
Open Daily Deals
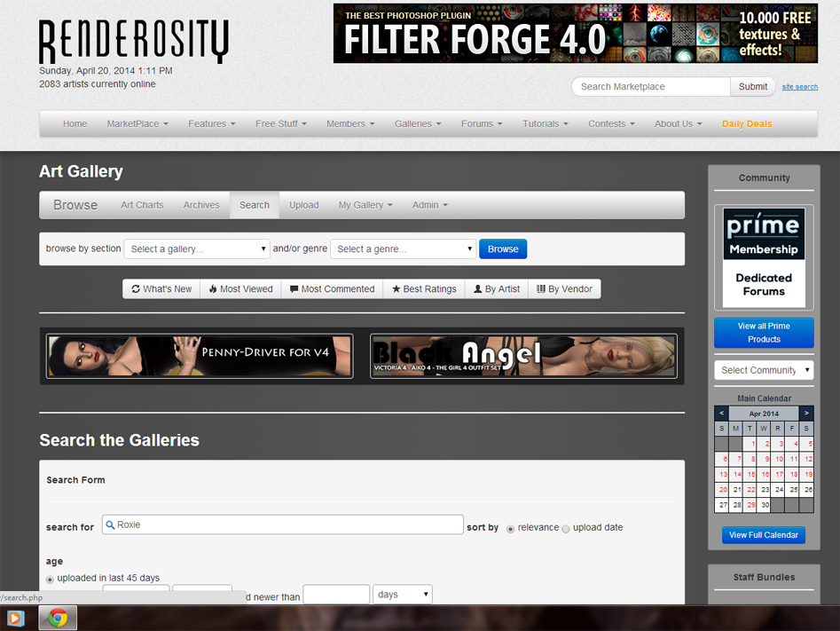747,124
